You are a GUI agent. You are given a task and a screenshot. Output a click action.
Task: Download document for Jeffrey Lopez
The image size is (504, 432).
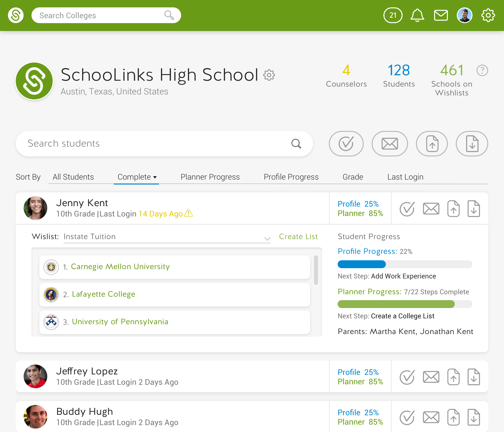coord(474,377)
